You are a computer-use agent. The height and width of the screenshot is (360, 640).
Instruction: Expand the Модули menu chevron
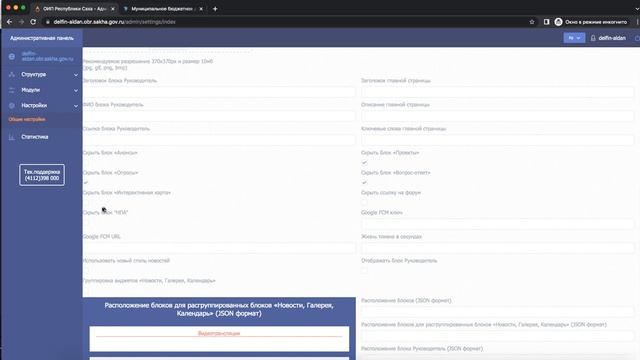tap(76, 90)
